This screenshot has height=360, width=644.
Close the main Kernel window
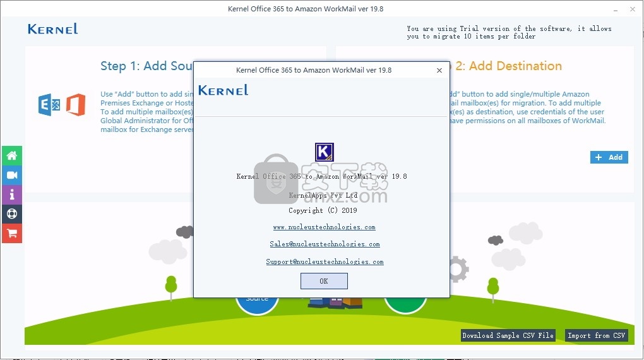coord(633,9)
